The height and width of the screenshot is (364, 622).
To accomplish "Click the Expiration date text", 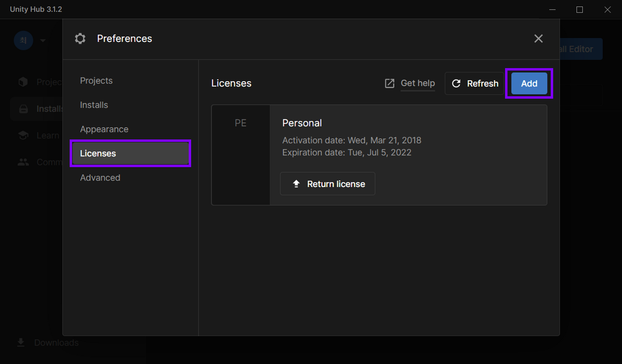I will (347, 152).
